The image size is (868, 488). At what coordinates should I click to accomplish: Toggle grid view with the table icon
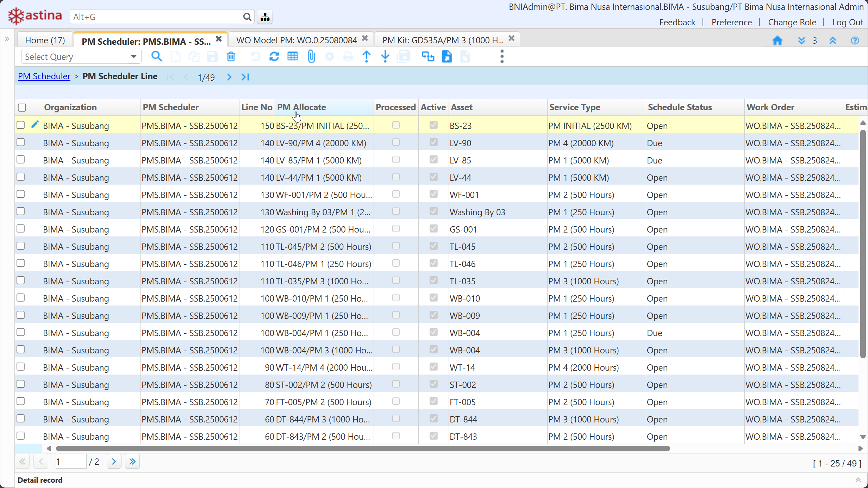tap(293, 57)
